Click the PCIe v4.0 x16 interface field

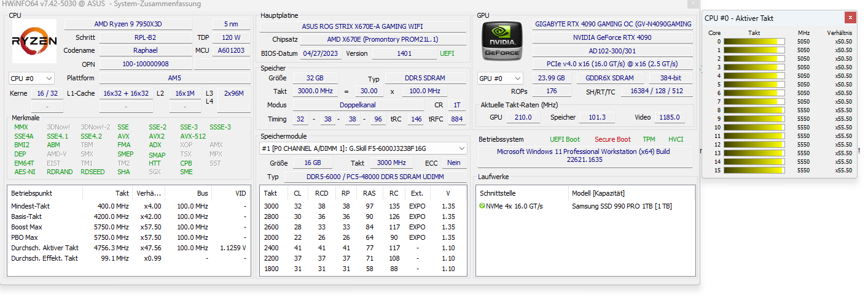[612, 64]
